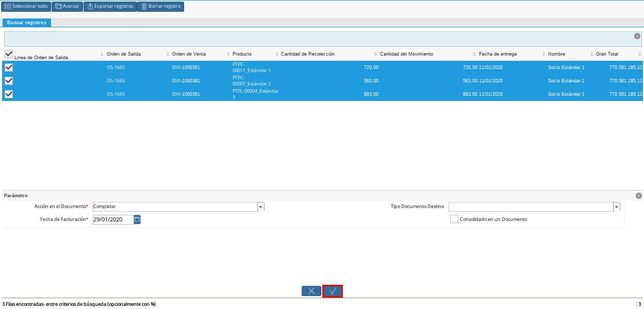
Task: Collapse the Parámetro section
Action: [639, 196]
